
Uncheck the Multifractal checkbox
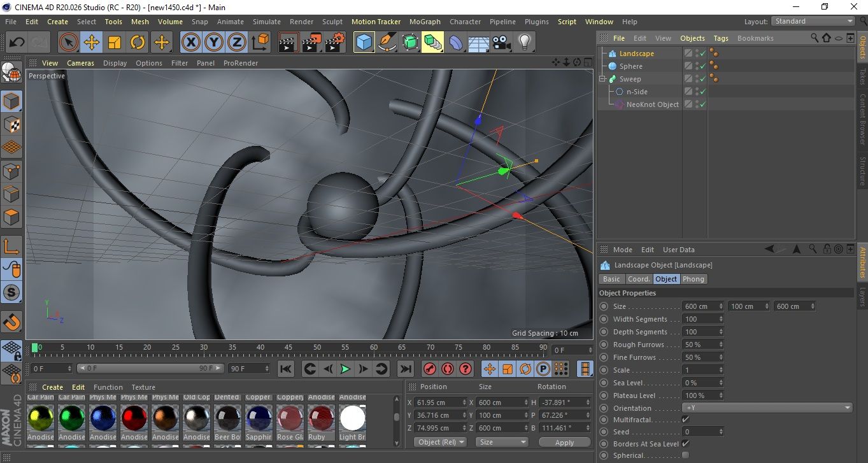tap(685, 420)
